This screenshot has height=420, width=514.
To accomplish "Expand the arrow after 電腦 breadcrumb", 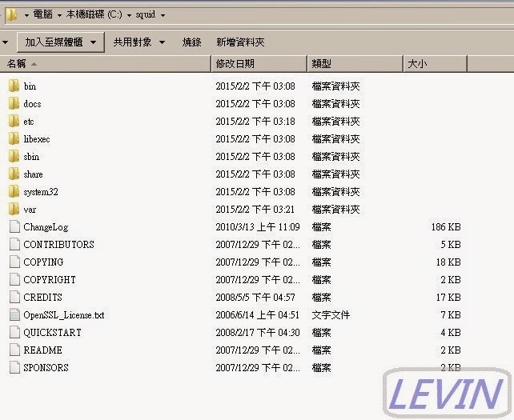I will pyautogui.click(x=60, y=15).
